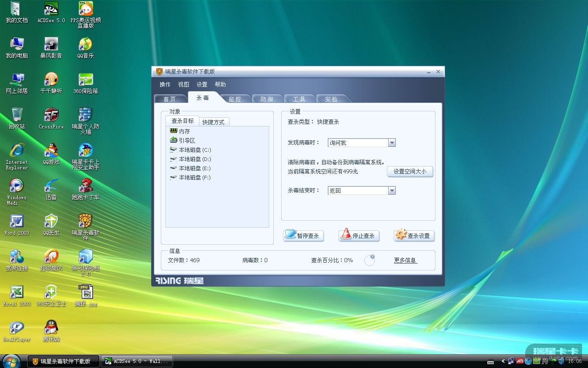Switch to the 首页 tab
Viewport: 588px width, 368px height.
pyautogui.click(x=170, y=99)
